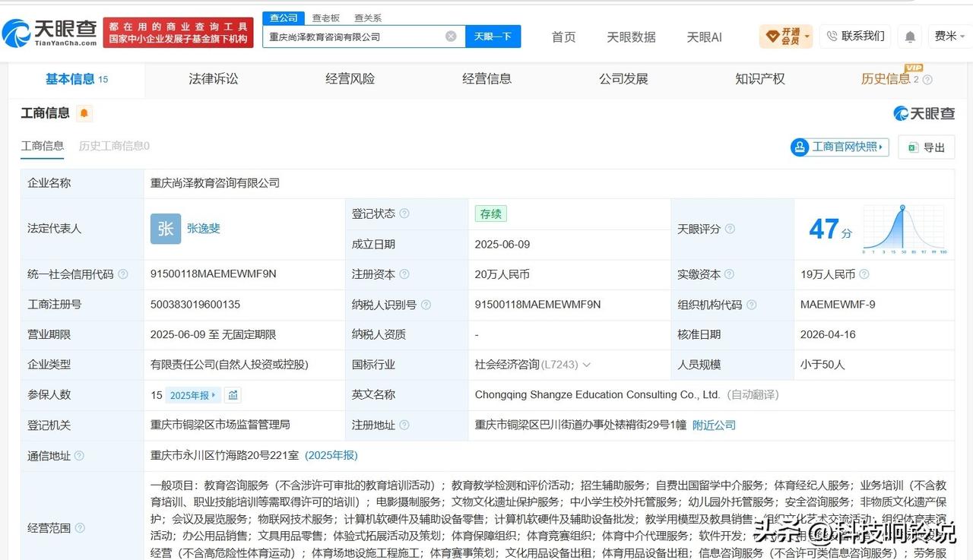Click (2025年报) link after address
Viewport: 973px width, 560px height.
tap(331, 456)
